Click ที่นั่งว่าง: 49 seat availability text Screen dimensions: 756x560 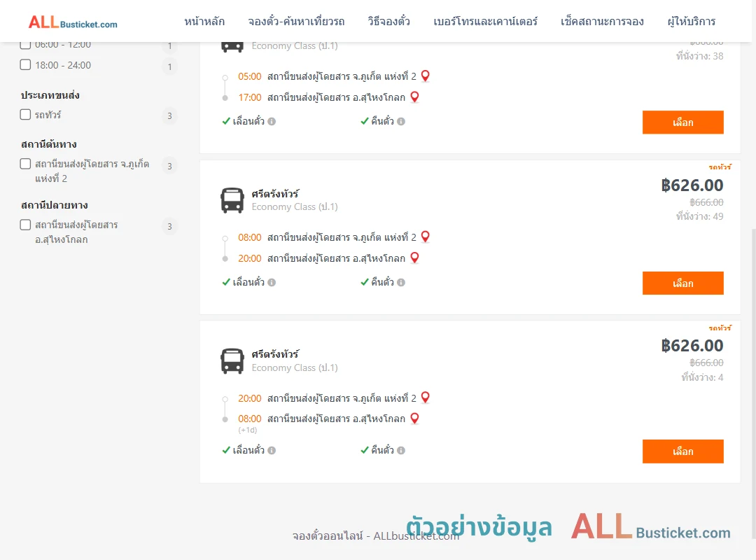tap(699, 216)
